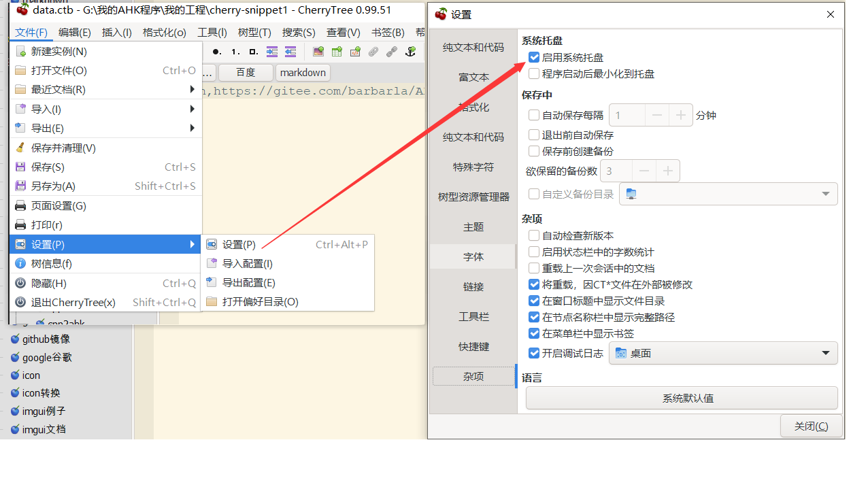Click the printer icon for 打印(r)
This screenshot has width=851, height=504.
[x=20, y=224]
